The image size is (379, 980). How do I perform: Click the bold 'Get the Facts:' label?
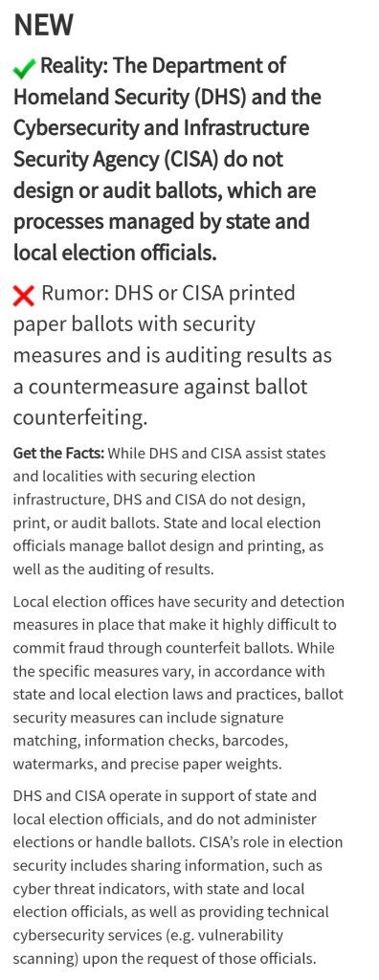pyautogui.click(x=58, y=453)
